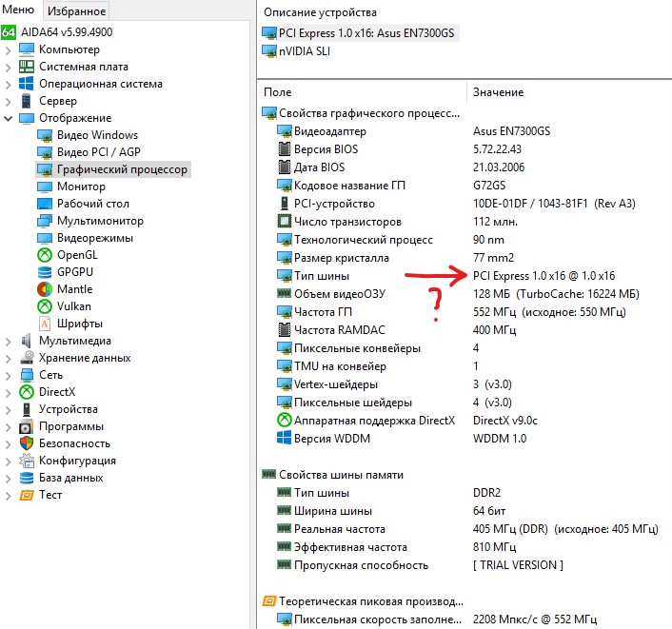Expand the Хранение данных node
The height and width of the screenshot is (629, 672).
click(x=8, y=359)
